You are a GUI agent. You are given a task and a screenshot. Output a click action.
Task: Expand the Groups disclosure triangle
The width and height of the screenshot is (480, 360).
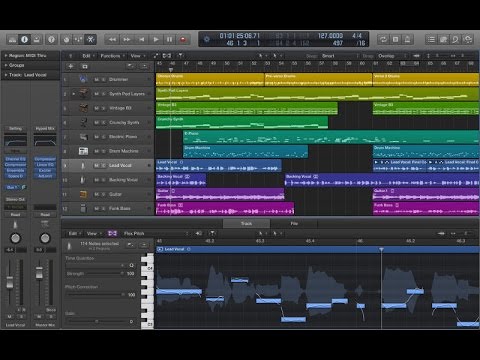click(6, 65)
